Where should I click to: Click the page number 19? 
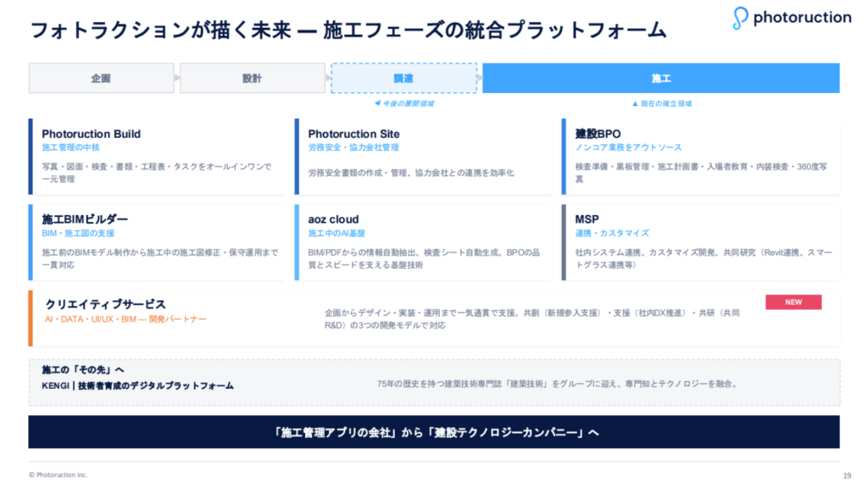tap(847, 476)
